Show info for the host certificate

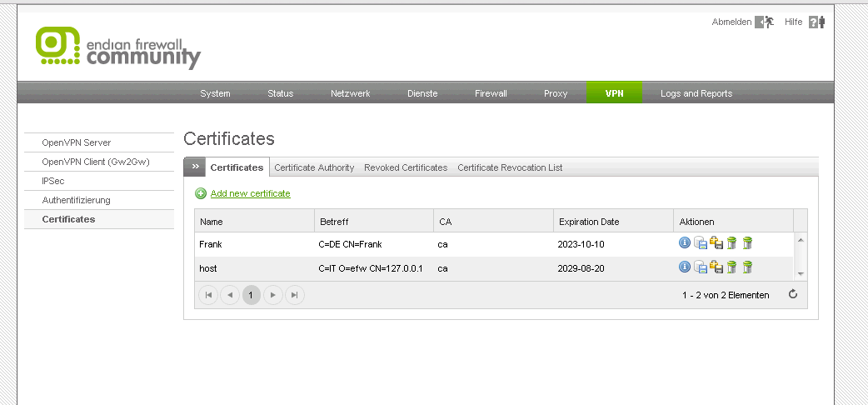pos(685,267)
